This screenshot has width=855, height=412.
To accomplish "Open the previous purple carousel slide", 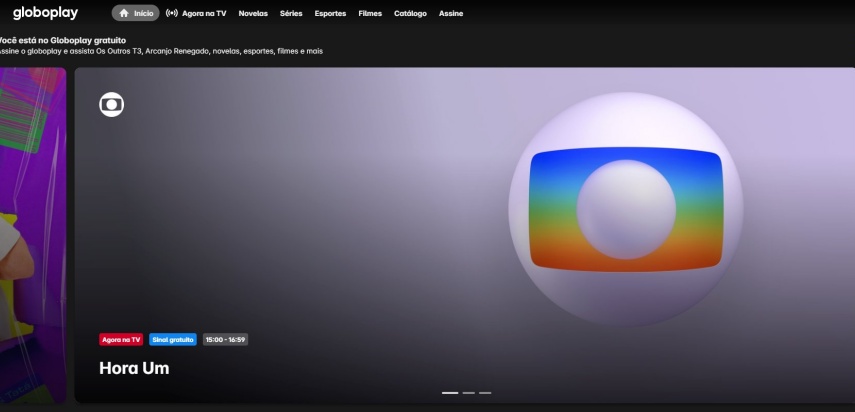I will 33,235.
